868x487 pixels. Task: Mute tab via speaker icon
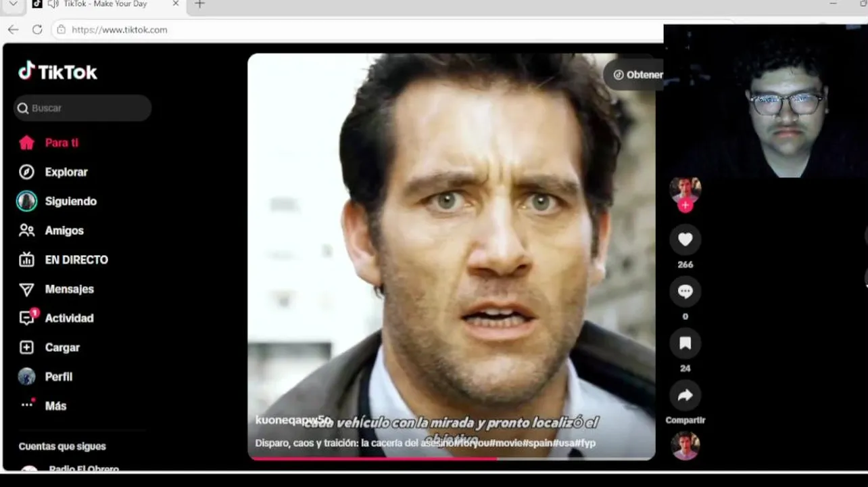53,4
